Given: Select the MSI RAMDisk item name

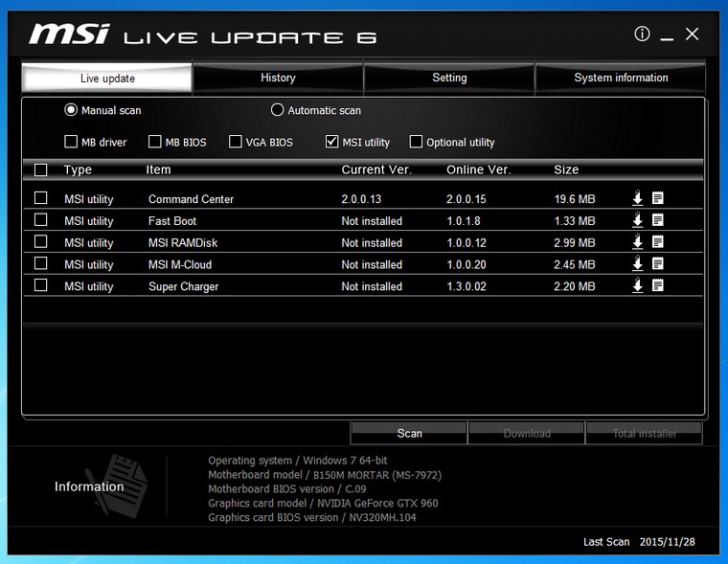Looking at the screenshot, I should coord(183,243).
